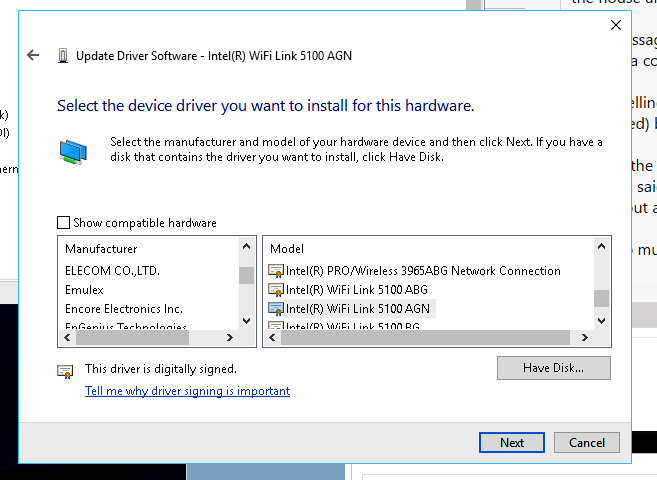The height and width of the screenshot is (480, 657).
Task: Click certificate icon of WiFi Link 5100 AGN
Action: tap(276, 309)
